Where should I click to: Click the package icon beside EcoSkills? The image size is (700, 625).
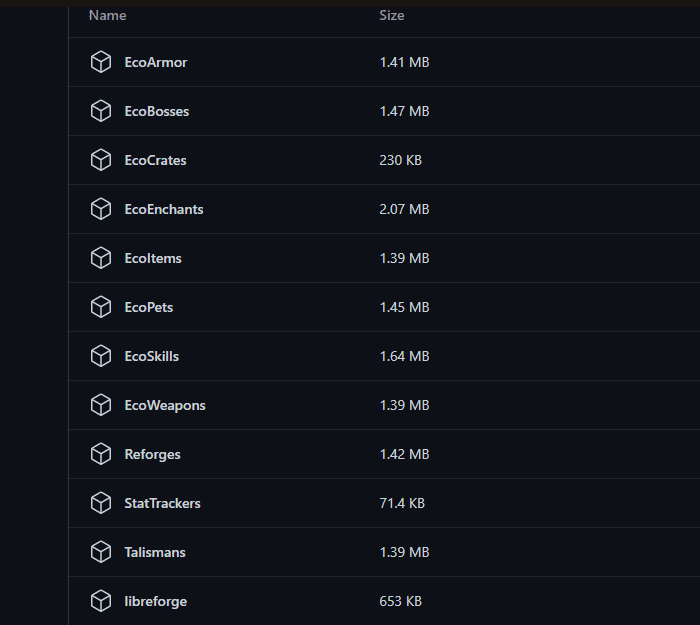coord(100,356)
